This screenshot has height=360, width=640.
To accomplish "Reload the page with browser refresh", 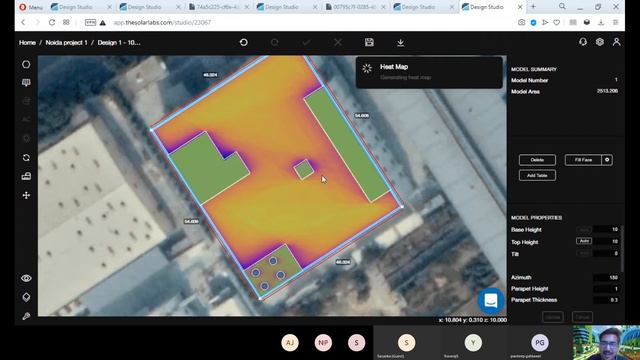I will 52,22.
